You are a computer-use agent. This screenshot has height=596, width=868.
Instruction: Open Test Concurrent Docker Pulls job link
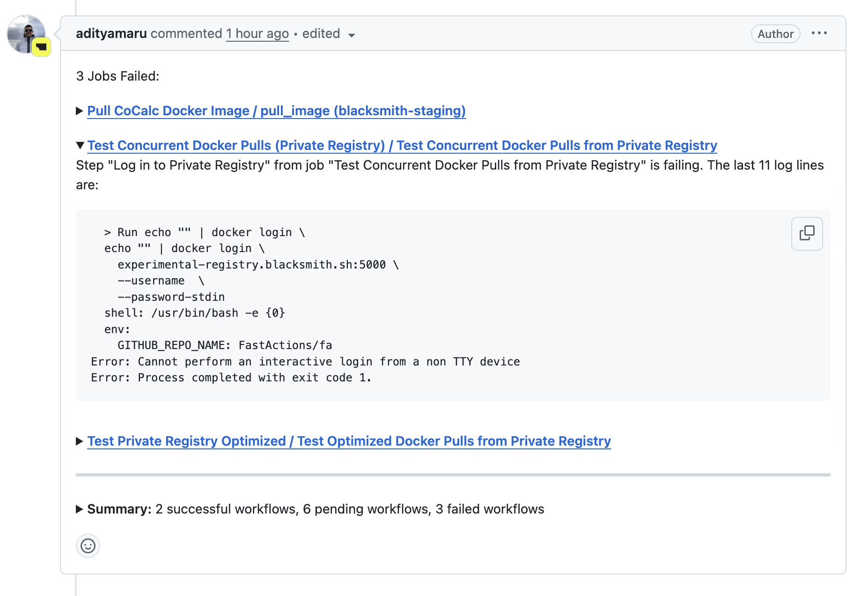(x=402, y=146)
